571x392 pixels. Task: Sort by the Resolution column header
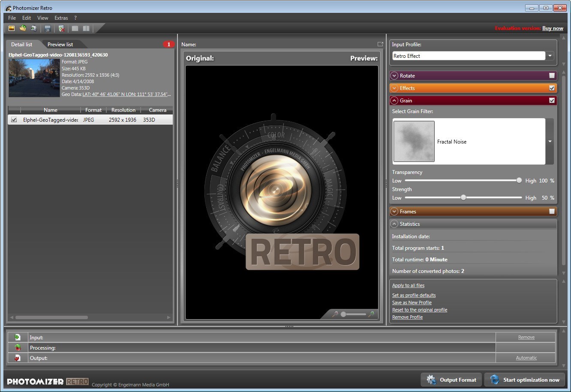click(x=123, y=110)
